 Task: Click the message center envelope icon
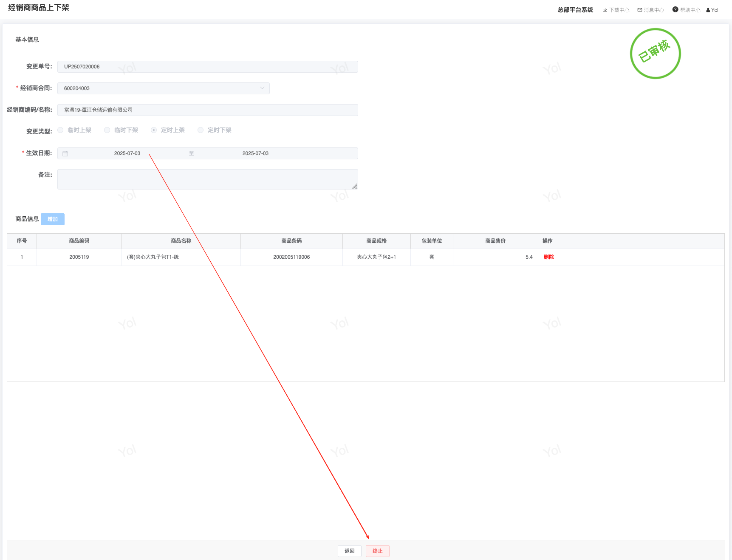point(640,10)
